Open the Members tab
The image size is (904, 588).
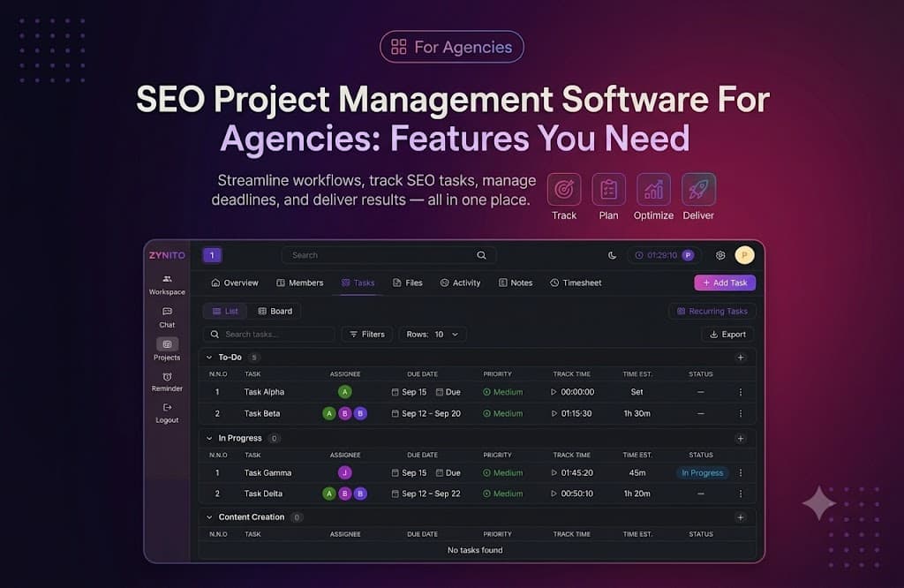(300, 283)
